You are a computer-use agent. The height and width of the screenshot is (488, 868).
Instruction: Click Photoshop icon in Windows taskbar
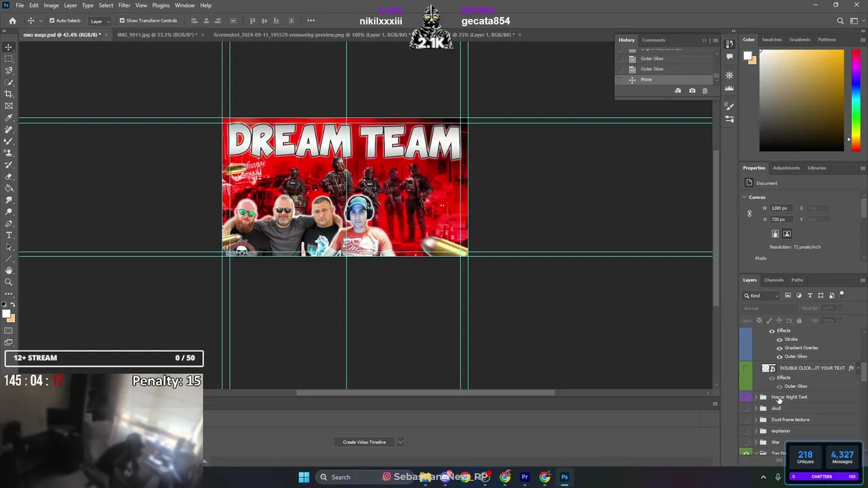(564, 477)
